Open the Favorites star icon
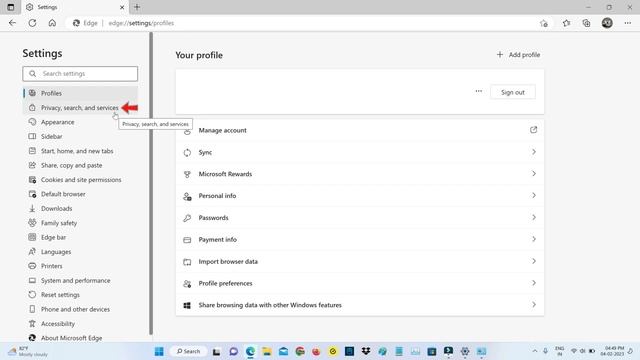This screenshot has height=360, width=640. (x=566, y=23)
